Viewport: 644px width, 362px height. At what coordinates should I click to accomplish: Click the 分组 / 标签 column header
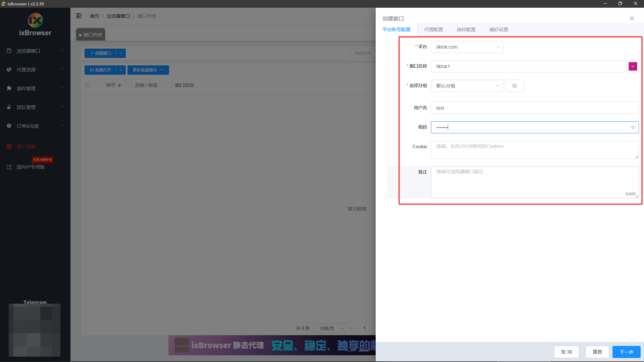(146, 85)
